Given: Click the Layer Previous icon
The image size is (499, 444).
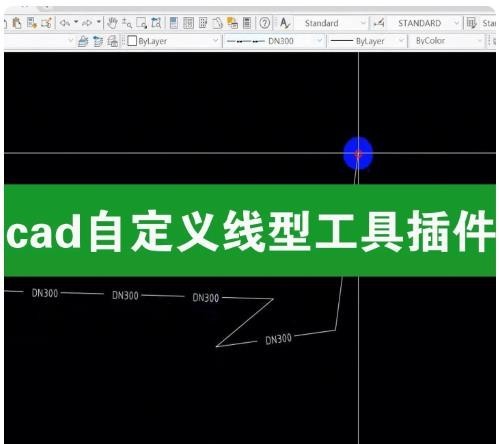Looking at the screenshot, I should (98, 41).
